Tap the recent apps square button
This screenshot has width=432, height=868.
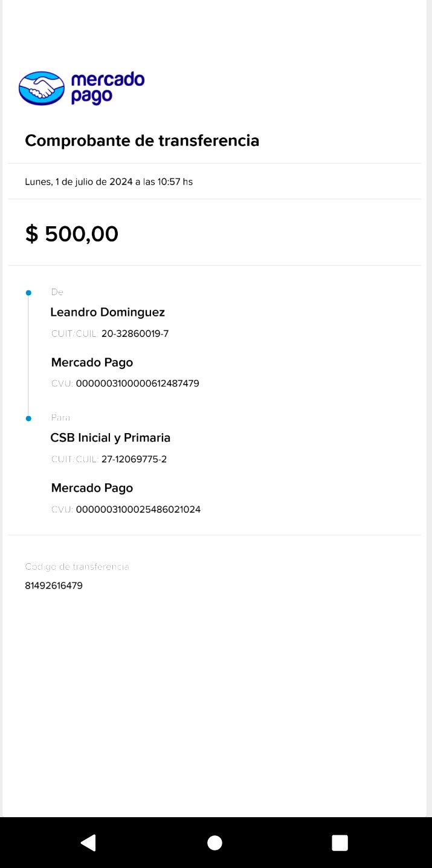pyautogui.click(x=340, y=843)
